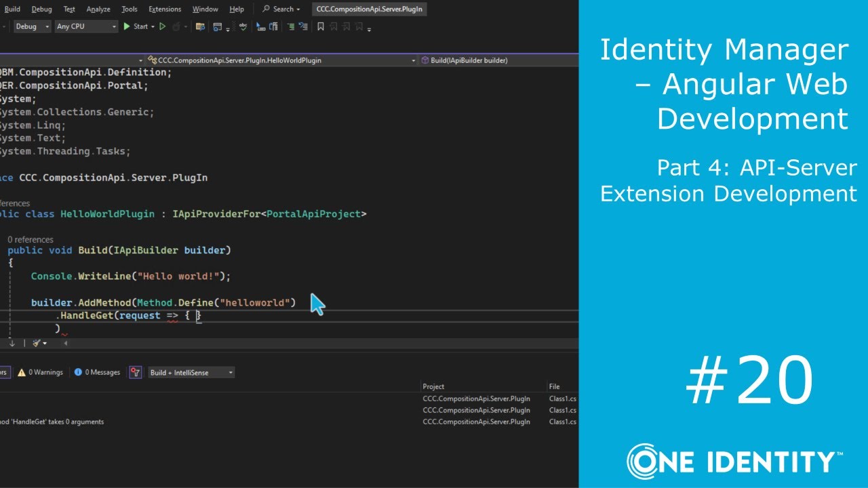Click the editor horizontal scrollbar track
Image resolution: width=868 pixels, height=488 pixels.
click(325, 343)
